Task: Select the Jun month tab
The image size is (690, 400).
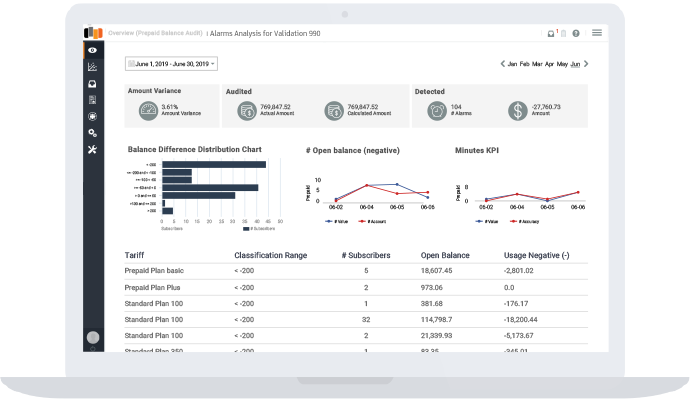Action: 575,64
